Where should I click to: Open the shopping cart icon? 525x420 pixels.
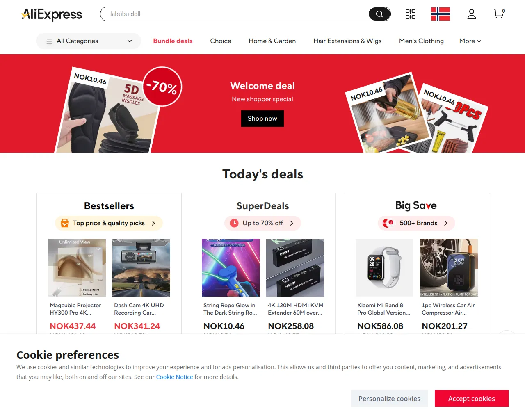499,14
